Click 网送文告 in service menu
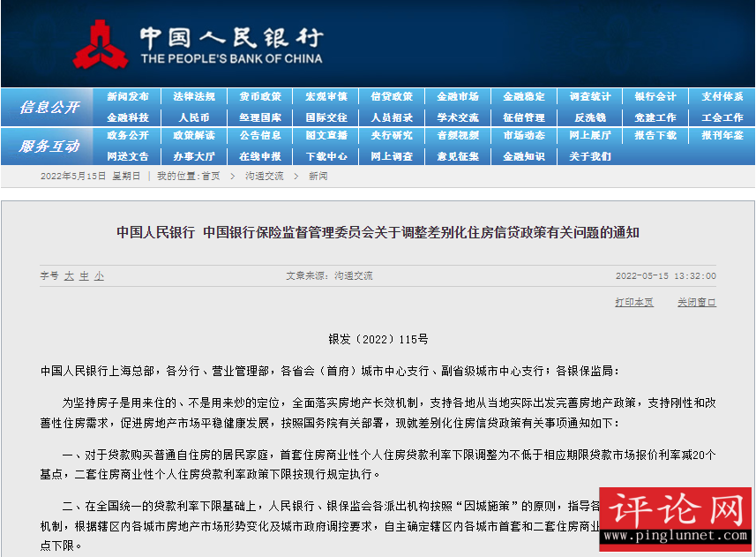This screenshot has width=756, height=557. 128,157
